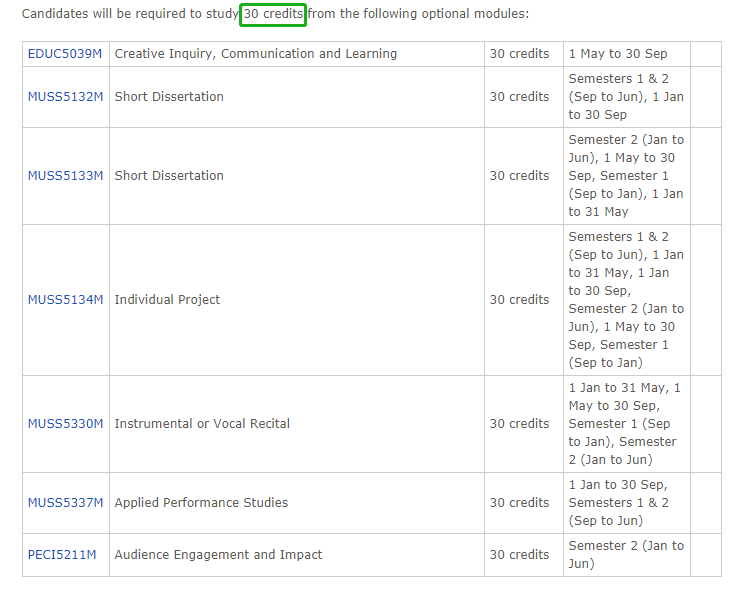The height and width of the screenshot is (589, 733).
Task: Open the MUSS5132M module link
Action: pyautogui.click(x=65, y=97)
